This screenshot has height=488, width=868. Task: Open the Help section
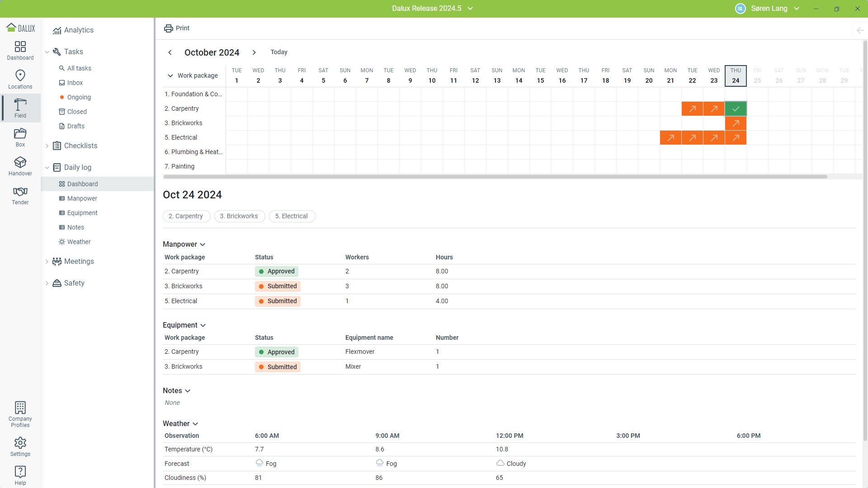tap(20, 475)
